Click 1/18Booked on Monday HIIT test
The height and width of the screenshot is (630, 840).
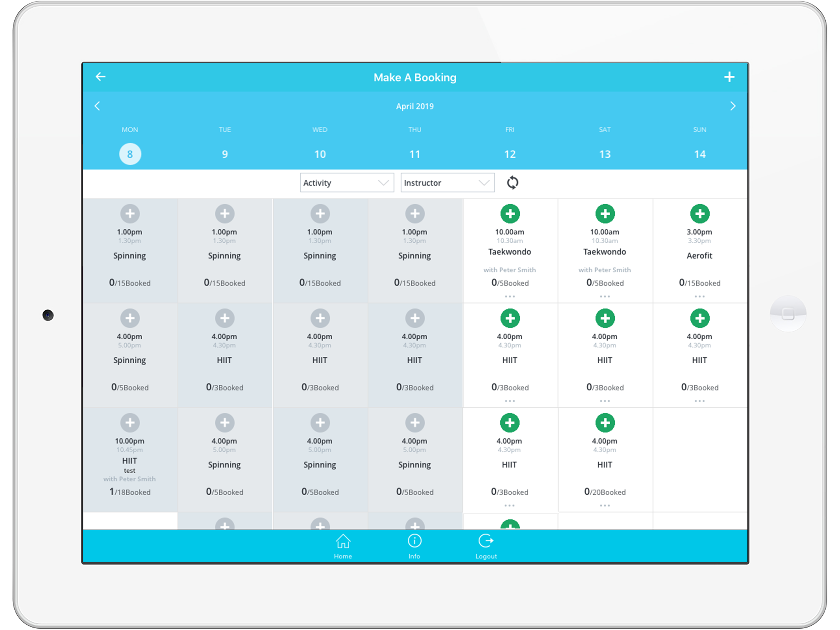130,492
